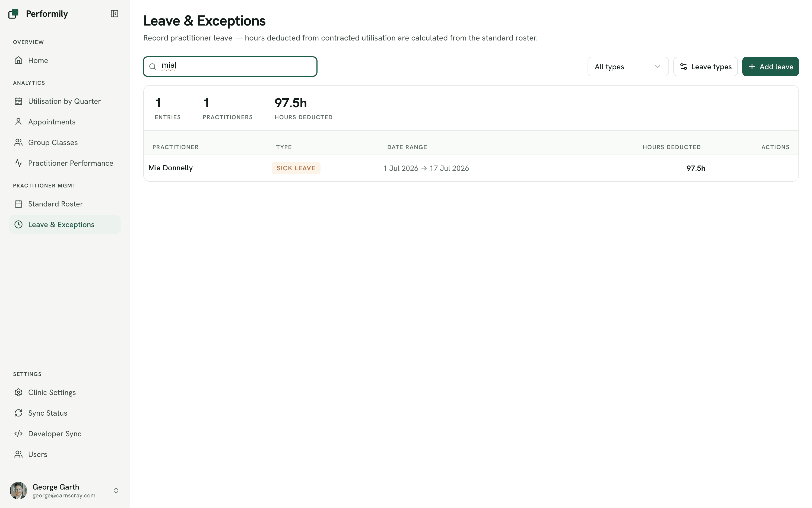Open Developer Sync
Viewport: 812px width, 508px height.
[65, 433]
